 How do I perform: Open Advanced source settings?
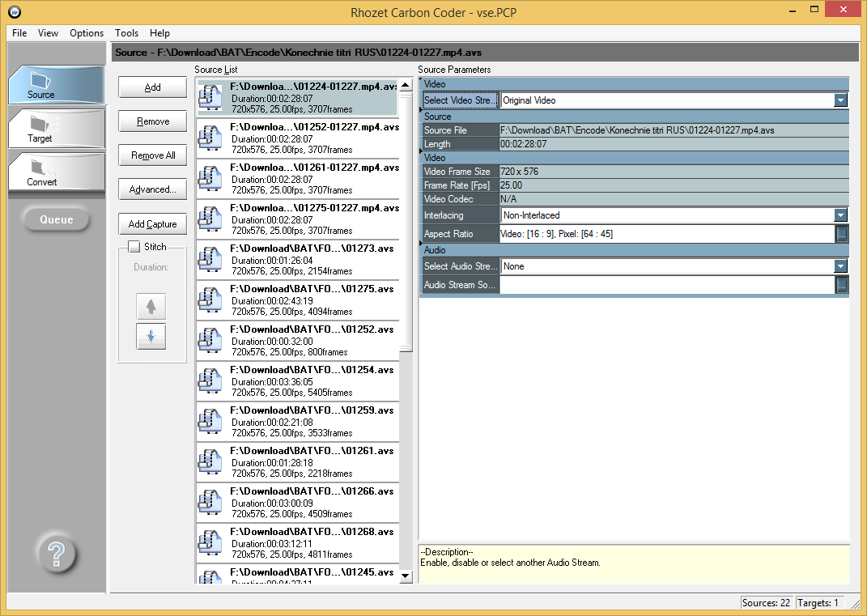[153, 189]
